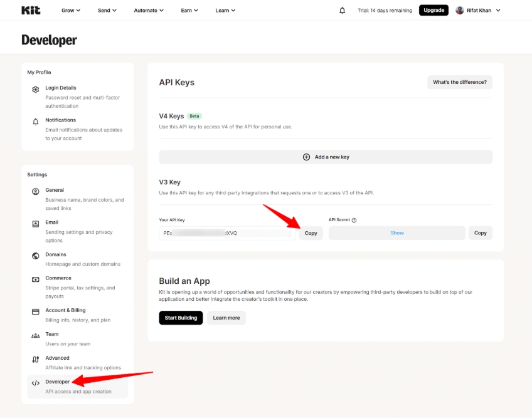532x418 pixels.
Task: Click Trial: 14 days remaining text
Action: 385,11
